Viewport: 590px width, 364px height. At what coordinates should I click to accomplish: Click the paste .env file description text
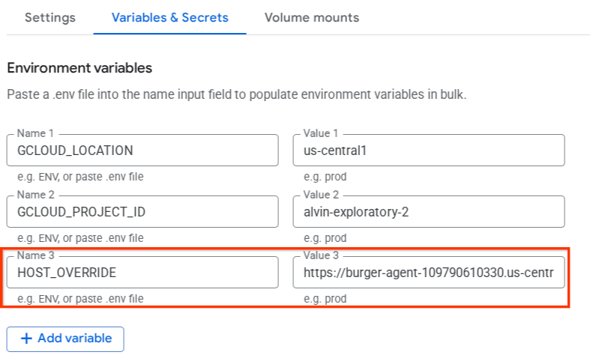coord(237,95)
